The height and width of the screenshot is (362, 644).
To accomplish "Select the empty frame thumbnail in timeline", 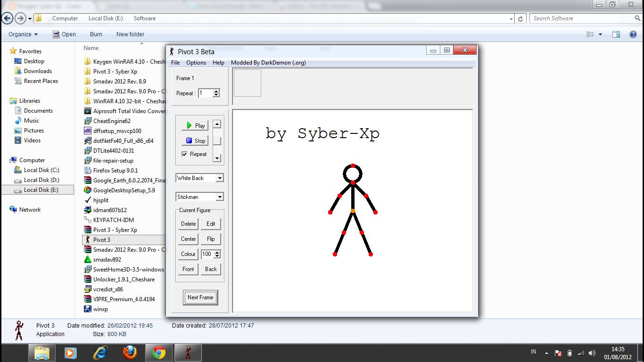I will click(248, 83).
